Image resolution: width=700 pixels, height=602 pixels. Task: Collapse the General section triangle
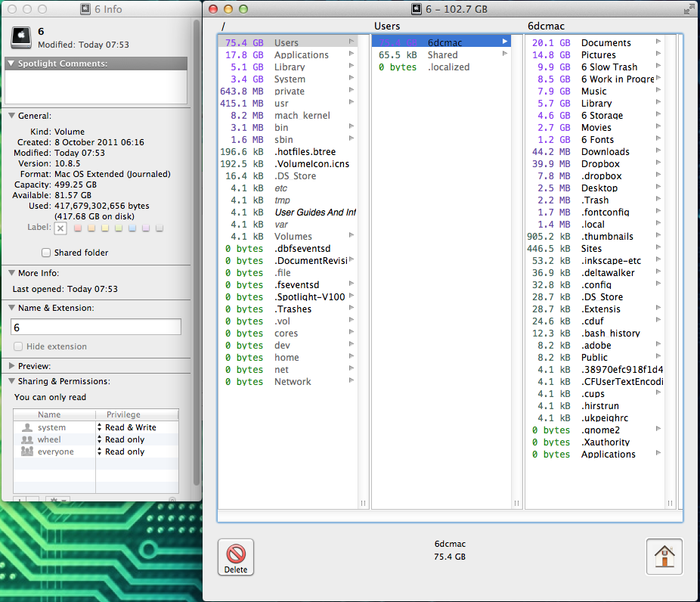(12, 116)
